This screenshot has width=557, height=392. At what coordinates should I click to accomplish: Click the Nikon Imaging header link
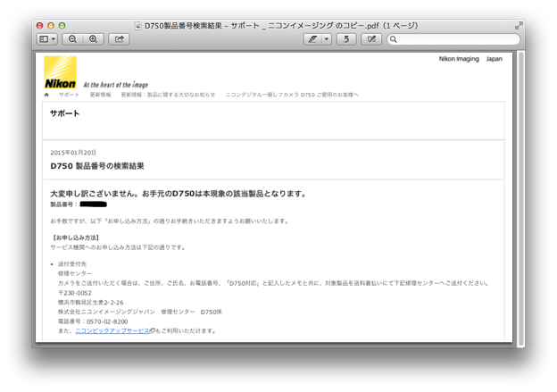coord(459,59)
